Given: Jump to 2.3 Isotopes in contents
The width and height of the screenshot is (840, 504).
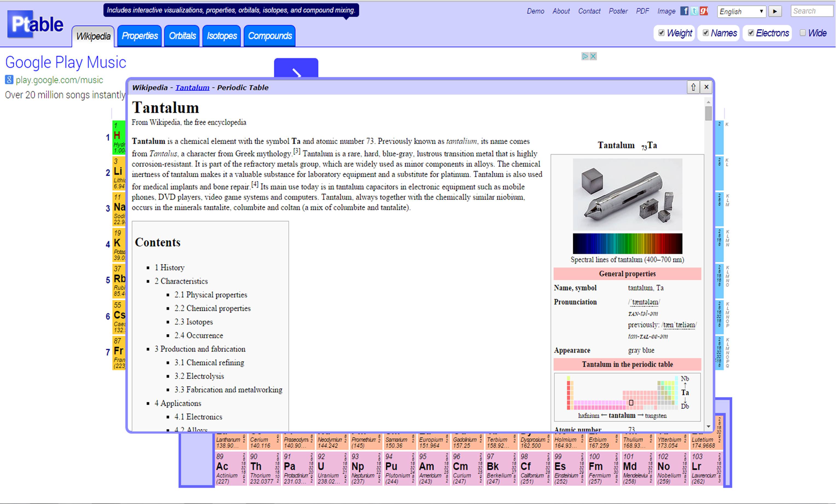Looking at the screenshot, I should [x=193, y=322].
